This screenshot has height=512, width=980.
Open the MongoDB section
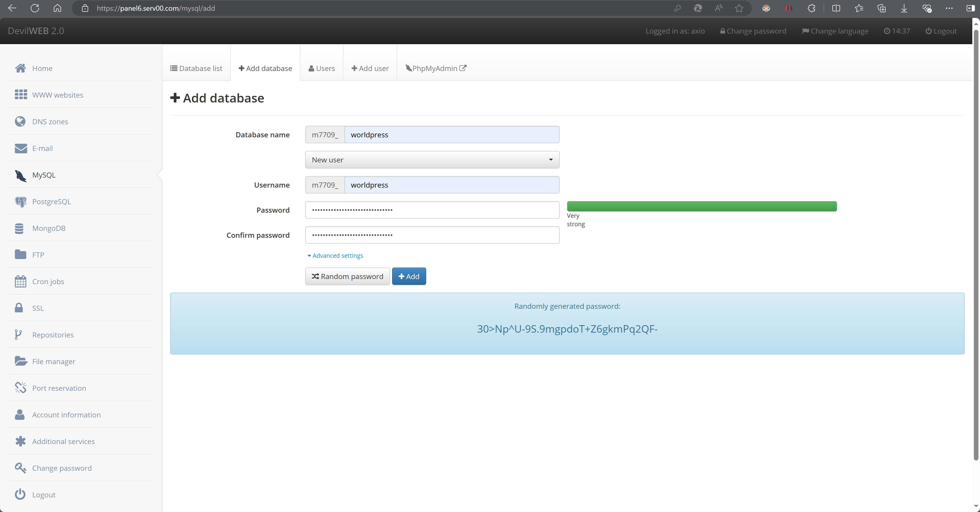49,228
